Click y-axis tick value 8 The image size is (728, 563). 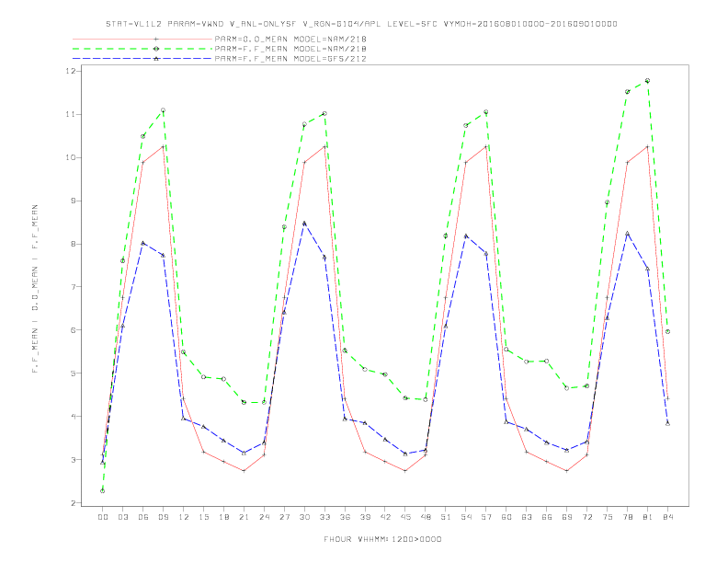(74, 244)
